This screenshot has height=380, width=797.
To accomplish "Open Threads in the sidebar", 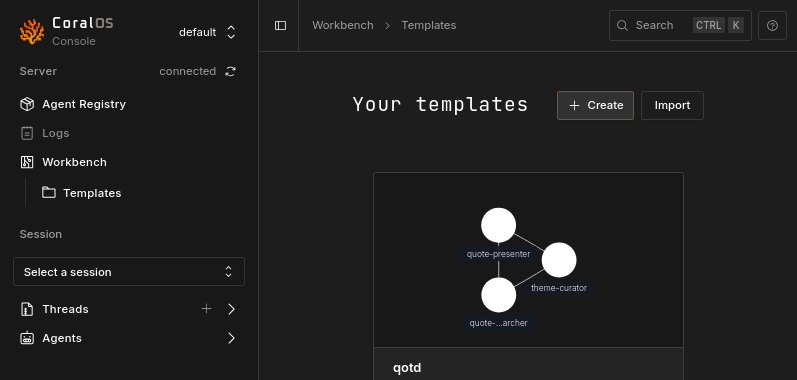I will click(x=65, y=309).
